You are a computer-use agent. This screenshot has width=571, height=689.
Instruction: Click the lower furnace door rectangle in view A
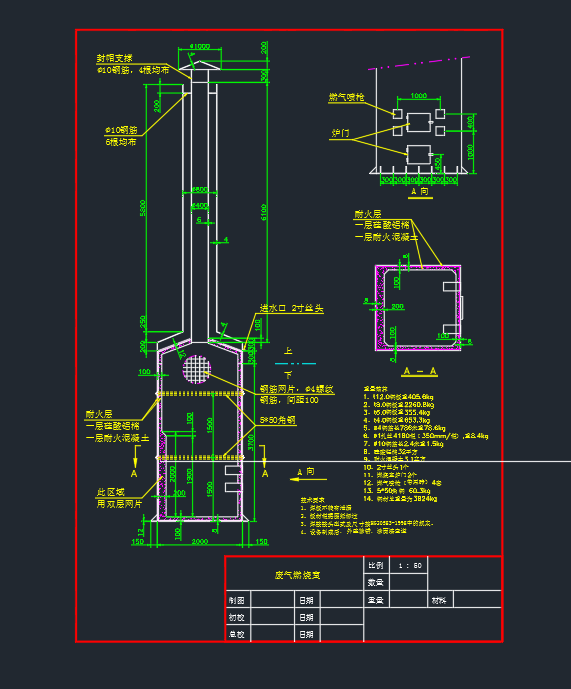pos(419,154)
